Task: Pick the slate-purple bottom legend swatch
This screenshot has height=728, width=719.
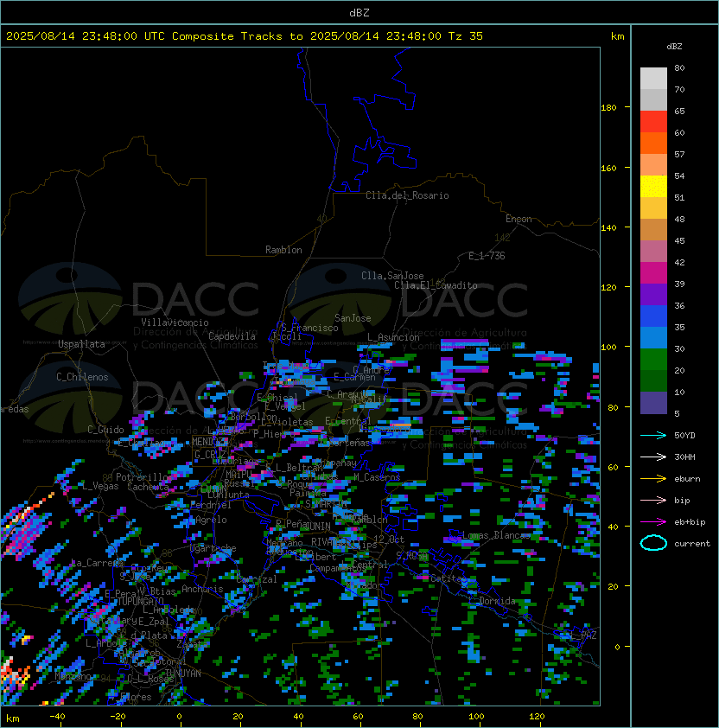Action: [653, 403]
